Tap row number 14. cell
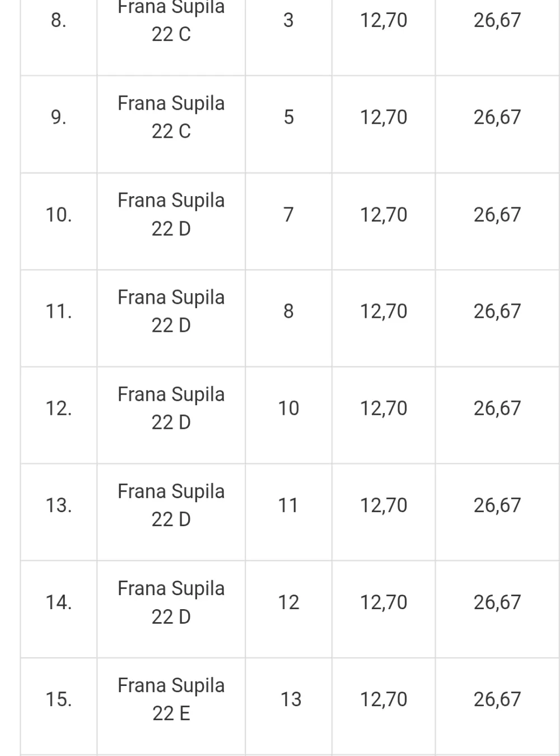The width and height of the screenshot is (560, 756). point(58,602)
